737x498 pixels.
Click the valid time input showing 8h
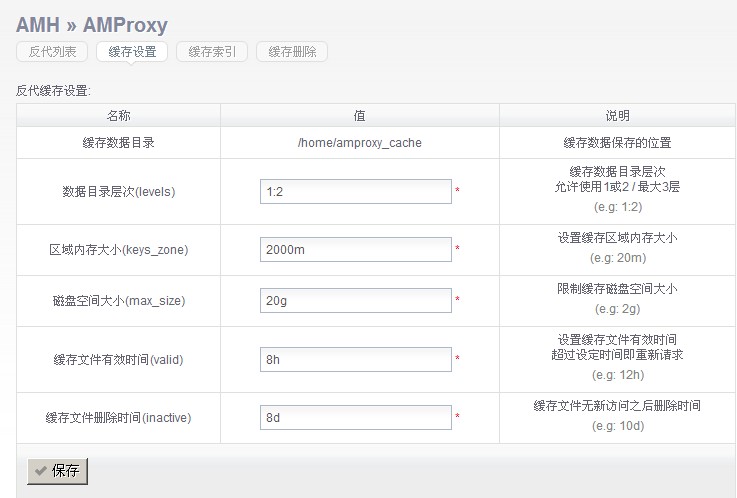click(355, 359)
